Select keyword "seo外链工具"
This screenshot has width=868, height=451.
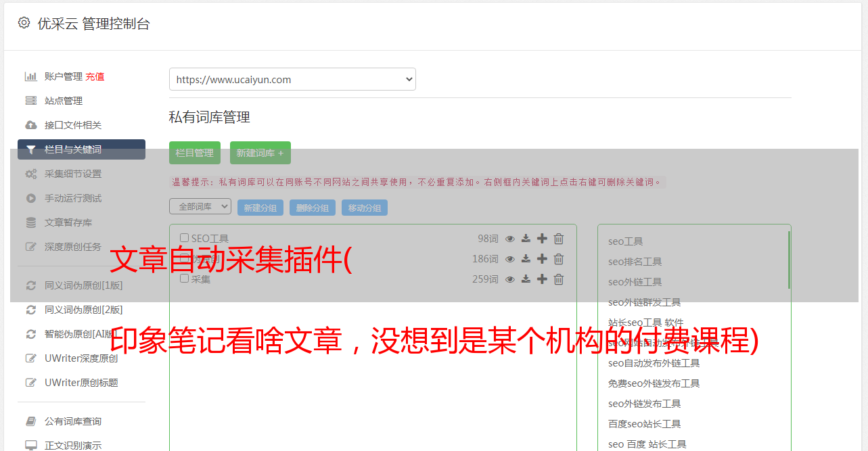coord(635,282)
